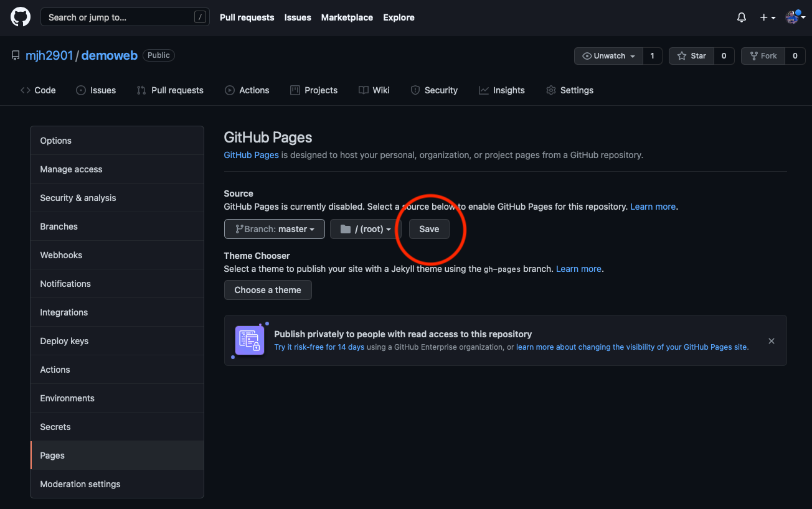The width and height of the screenshot is (812, 509).
Task: Open the demoweb repository link
Action: (x=110, y=55)
